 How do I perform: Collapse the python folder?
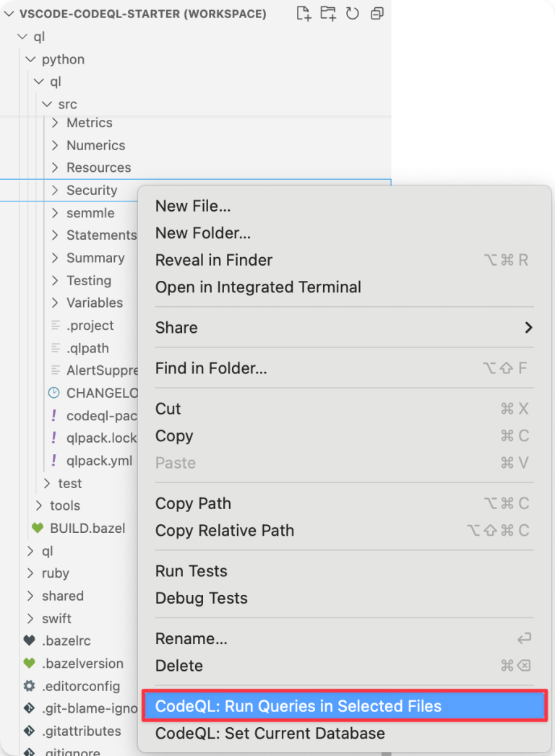30,59
